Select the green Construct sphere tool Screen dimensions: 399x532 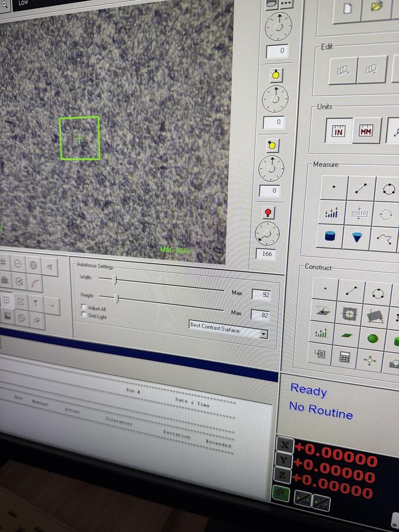pyautogui.click(x=372, y=338)
